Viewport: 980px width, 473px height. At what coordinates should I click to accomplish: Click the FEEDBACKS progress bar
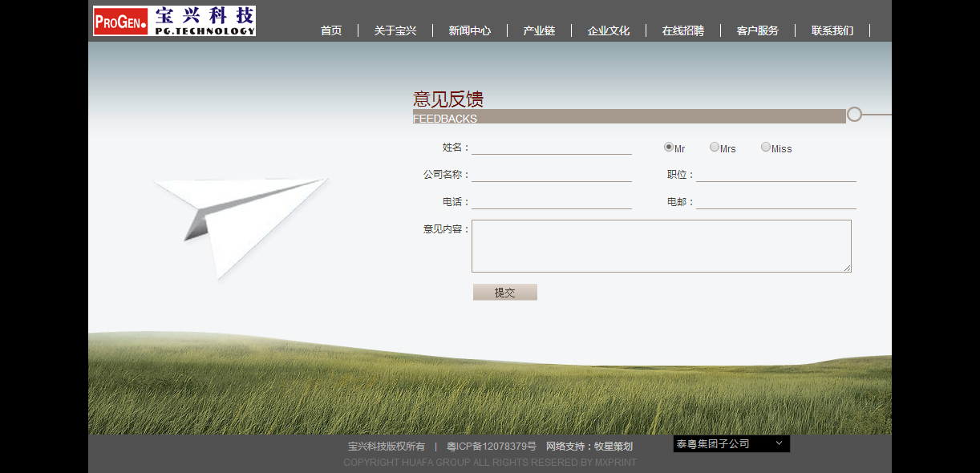[626, 118]
